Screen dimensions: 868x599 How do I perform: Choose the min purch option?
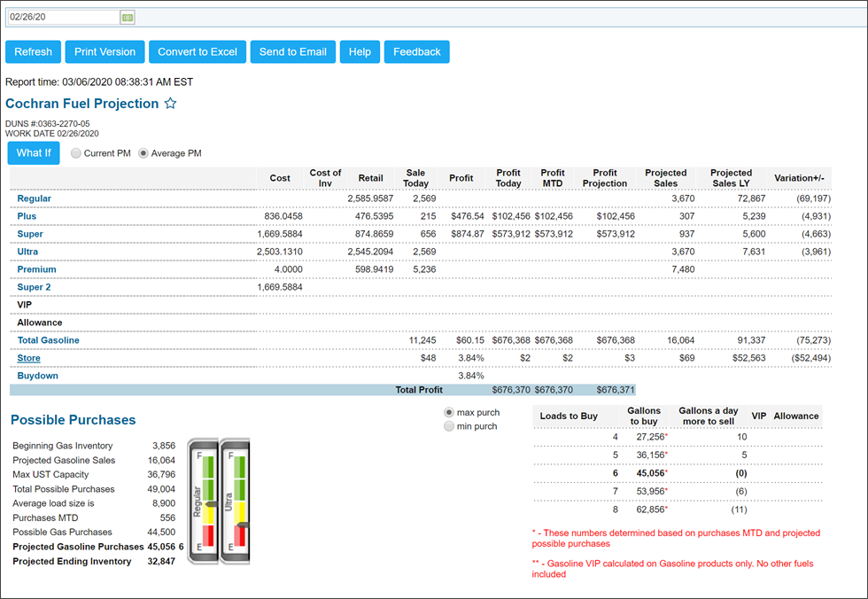click(449, 426)
